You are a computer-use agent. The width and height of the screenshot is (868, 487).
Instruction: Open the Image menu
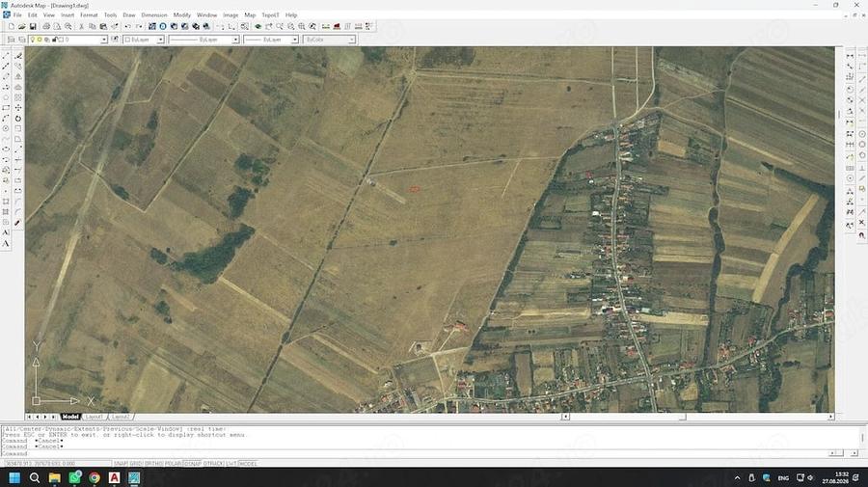[x=231, y=14]
